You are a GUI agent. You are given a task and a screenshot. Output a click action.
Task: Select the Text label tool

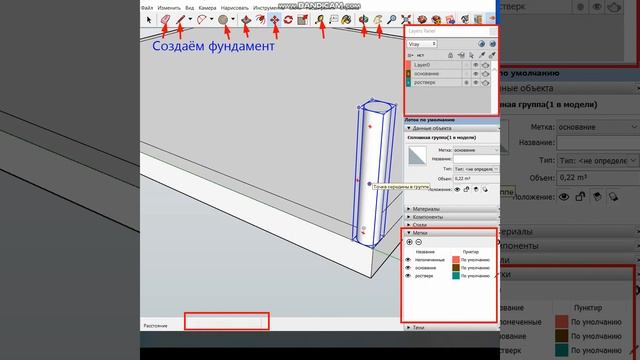pyautogui.click(x=333, y=19)
